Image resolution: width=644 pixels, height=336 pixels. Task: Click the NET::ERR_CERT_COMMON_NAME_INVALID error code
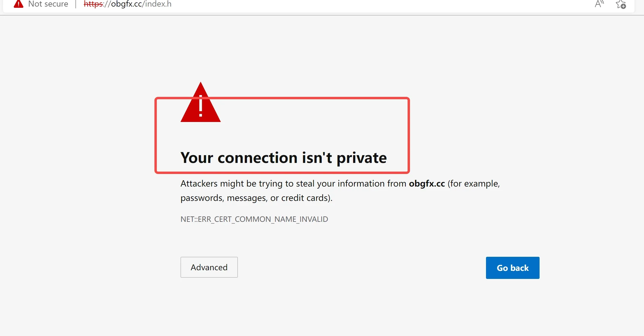(254, 219)
